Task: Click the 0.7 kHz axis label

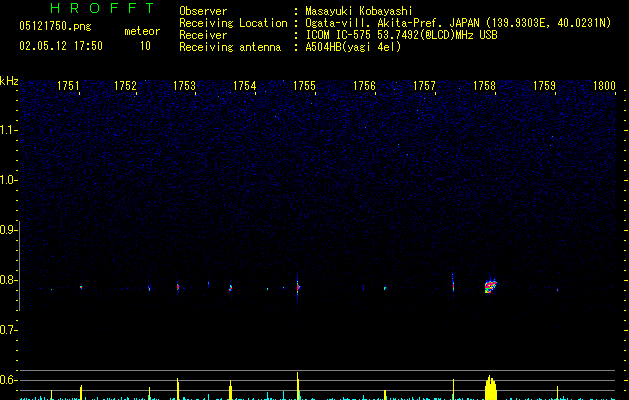Action: coord(8,330)
